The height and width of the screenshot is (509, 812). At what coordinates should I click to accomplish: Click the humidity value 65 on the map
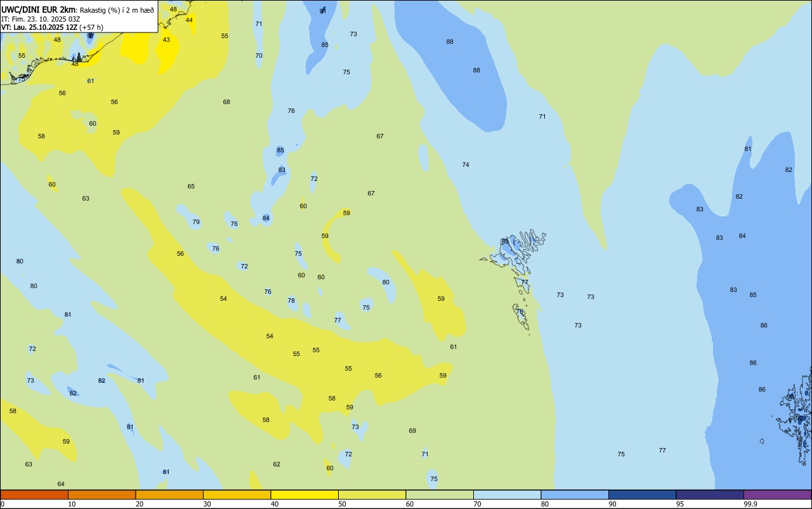tap(191, 186)
